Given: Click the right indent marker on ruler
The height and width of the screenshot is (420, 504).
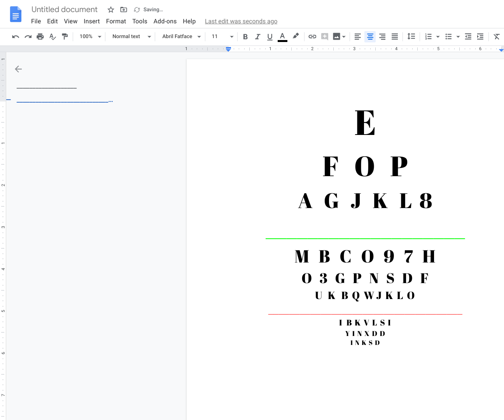Looking at the screenshot, I should 501,50.
